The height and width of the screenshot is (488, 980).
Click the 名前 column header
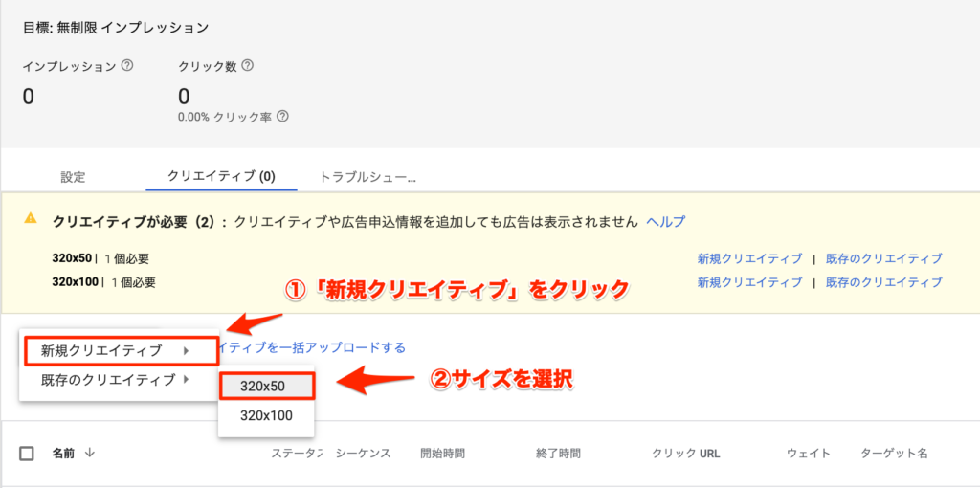(x=63, y=453)
